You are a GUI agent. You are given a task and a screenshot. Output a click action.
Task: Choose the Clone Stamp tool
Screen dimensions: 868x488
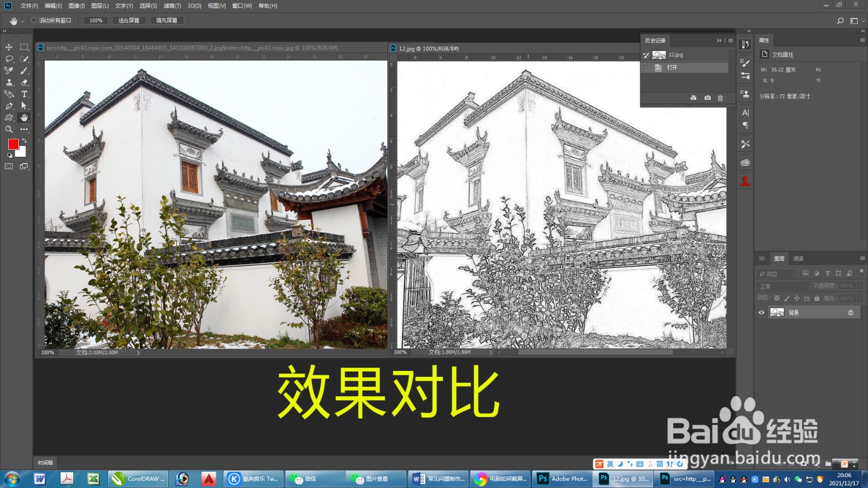tap(8, 82)
